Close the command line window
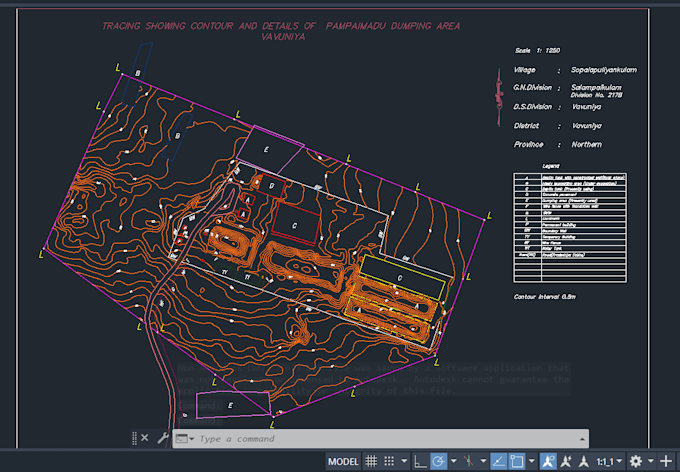Image resolution: width=680 pixels, height=472 pixels. coord(145,438)
